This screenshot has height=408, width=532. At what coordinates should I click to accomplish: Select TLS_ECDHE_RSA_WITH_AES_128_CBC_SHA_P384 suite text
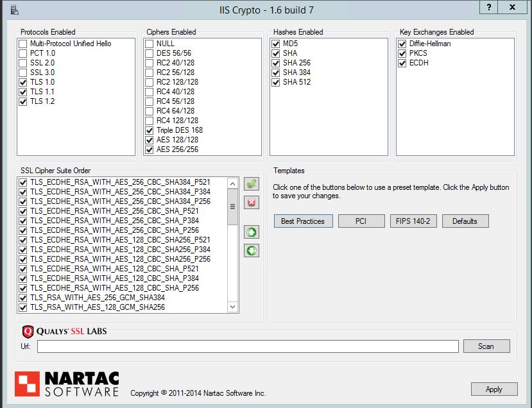[114, 278]
